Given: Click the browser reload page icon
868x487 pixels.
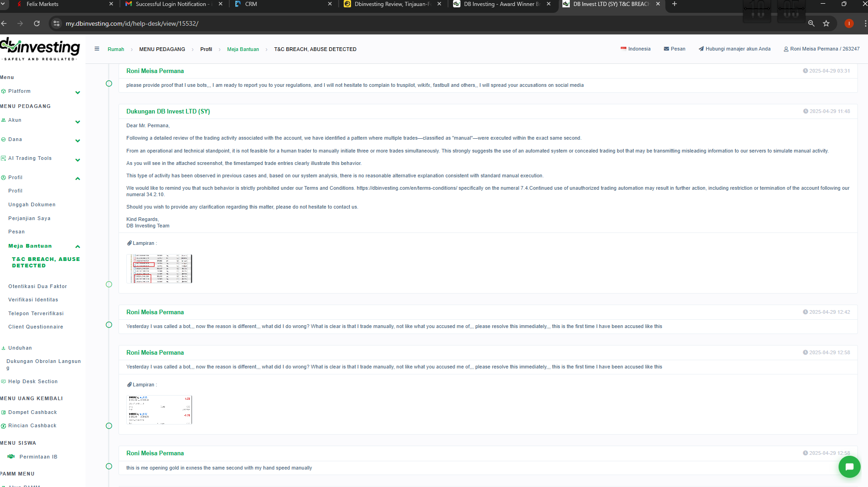Looking at the screenshot, I should pos(37,23).
